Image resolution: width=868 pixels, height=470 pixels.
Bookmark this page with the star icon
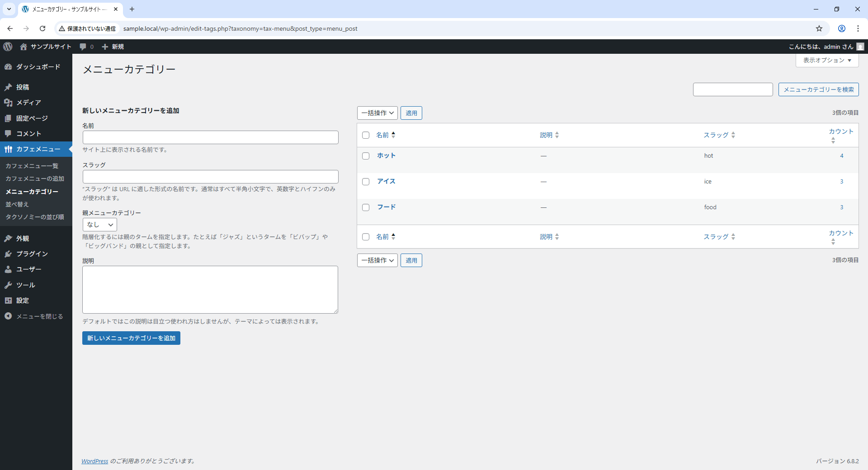(x=819, y=28)
